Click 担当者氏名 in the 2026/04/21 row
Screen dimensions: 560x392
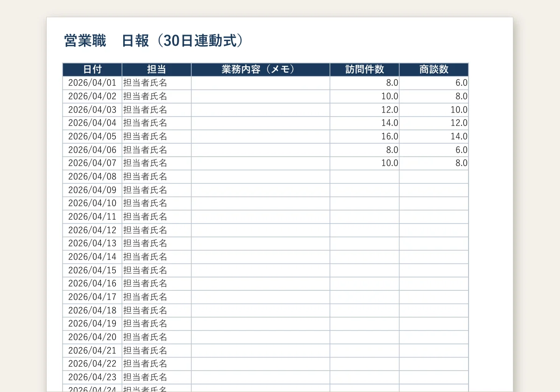[157, 350]
